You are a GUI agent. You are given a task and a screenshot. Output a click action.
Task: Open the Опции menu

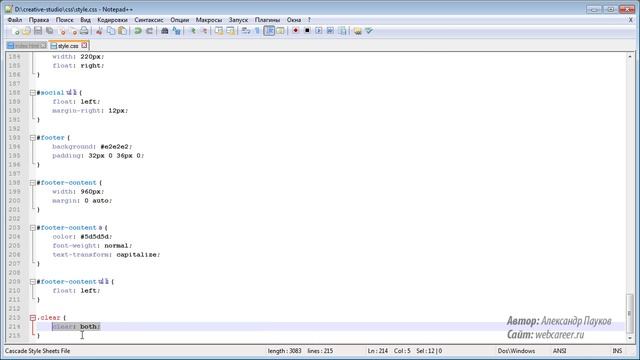tap(180, 20)
